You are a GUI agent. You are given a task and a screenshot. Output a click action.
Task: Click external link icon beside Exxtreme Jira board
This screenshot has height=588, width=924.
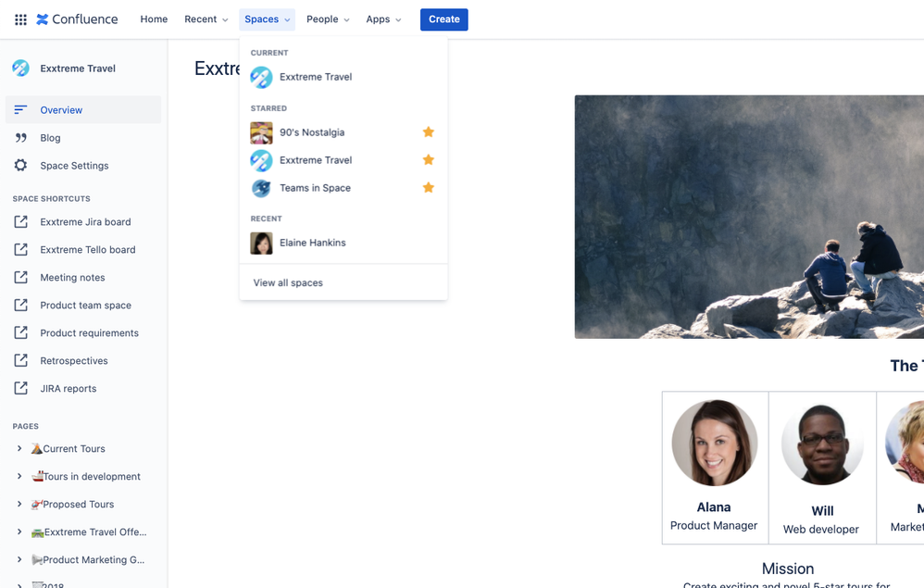click(x=20, y=221)
